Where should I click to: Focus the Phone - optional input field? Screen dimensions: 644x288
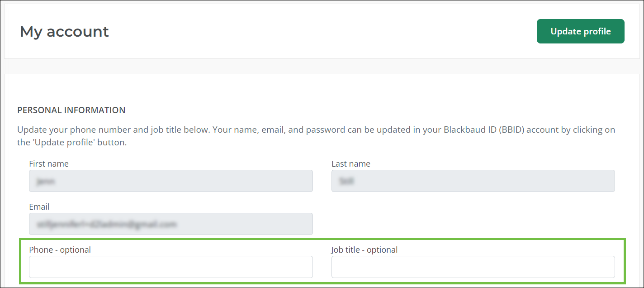tap(170, 267)
